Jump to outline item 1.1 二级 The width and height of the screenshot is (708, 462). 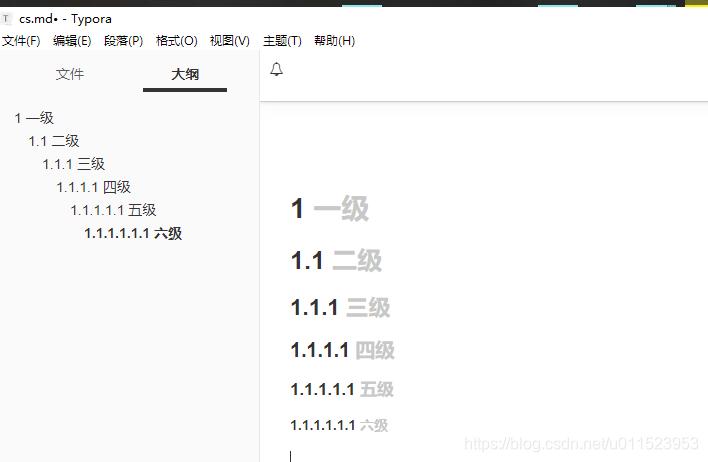coord(54,141)
